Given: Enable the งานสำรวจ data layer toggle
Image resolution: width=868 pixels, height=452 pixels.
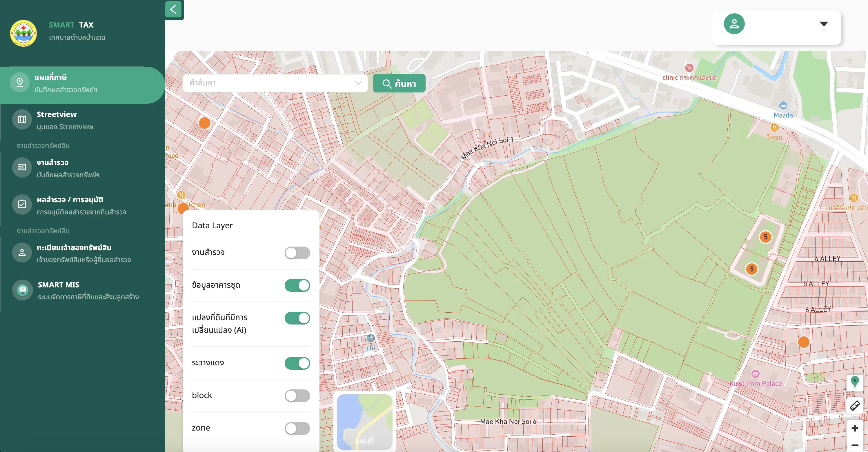Looking at the screenshot, I should [297, 253].
